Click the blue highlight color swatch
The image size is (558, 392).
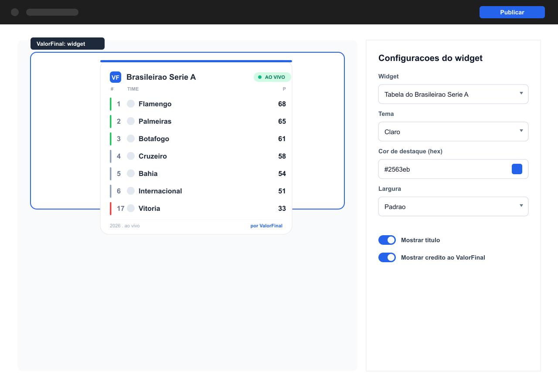(517, 169)
